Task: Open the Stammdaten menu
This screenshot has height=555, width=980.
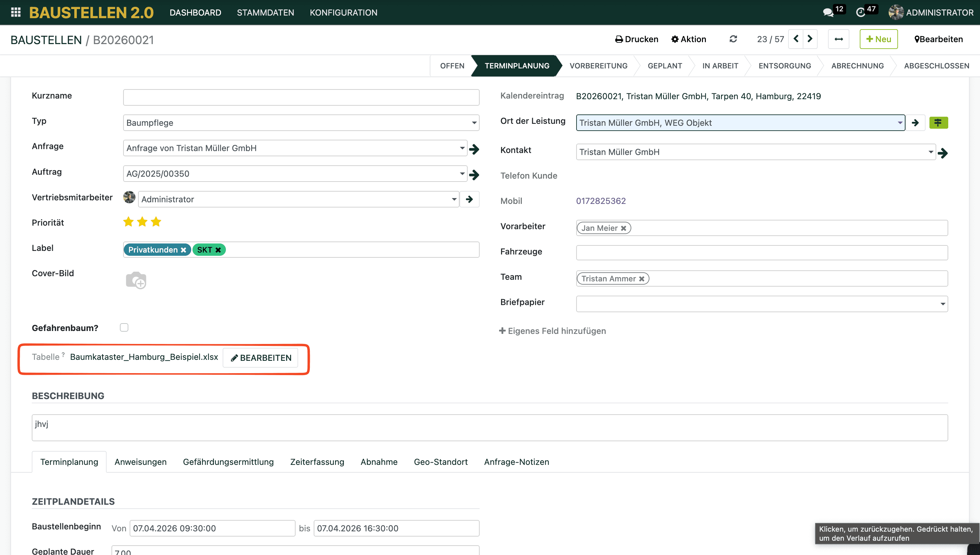Action: click(265, 13)
